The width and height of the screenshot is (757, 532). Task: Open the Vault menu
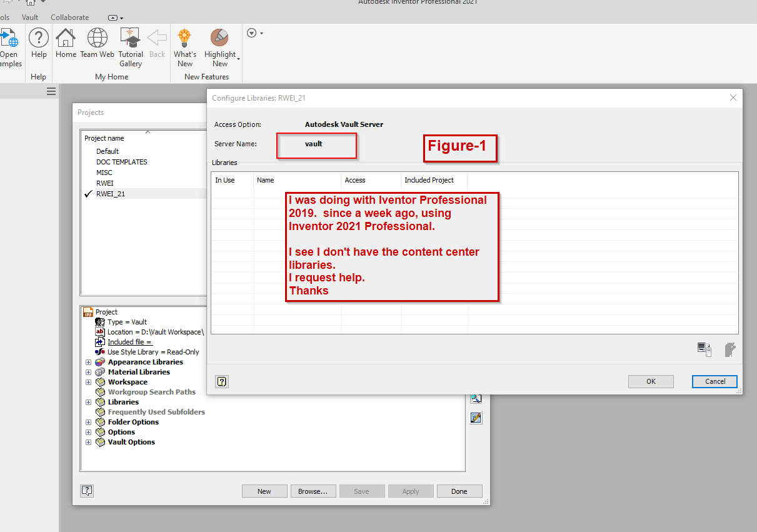click(x=29, y=17)
